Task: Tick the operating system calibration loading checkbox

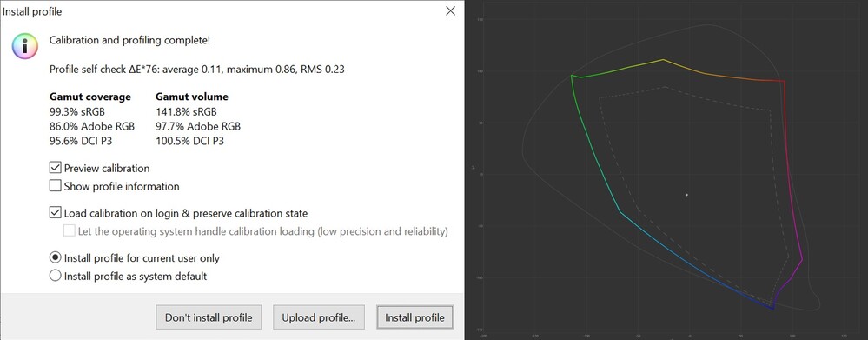Action: point(70,231)
